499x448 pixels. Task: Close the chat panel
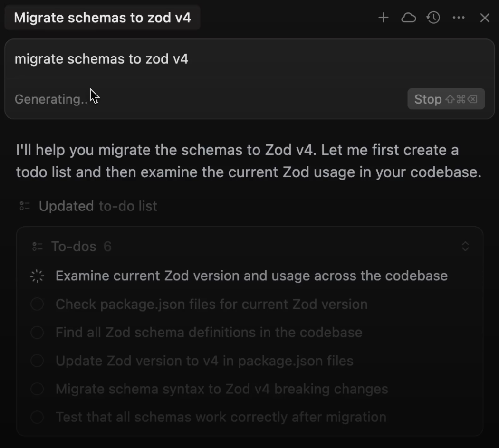coord(485,18)
